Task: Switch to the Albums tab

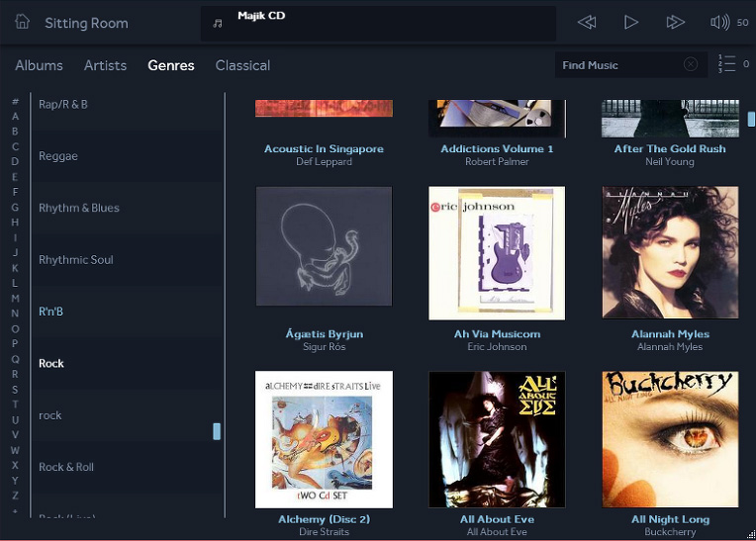Action: 39,65
